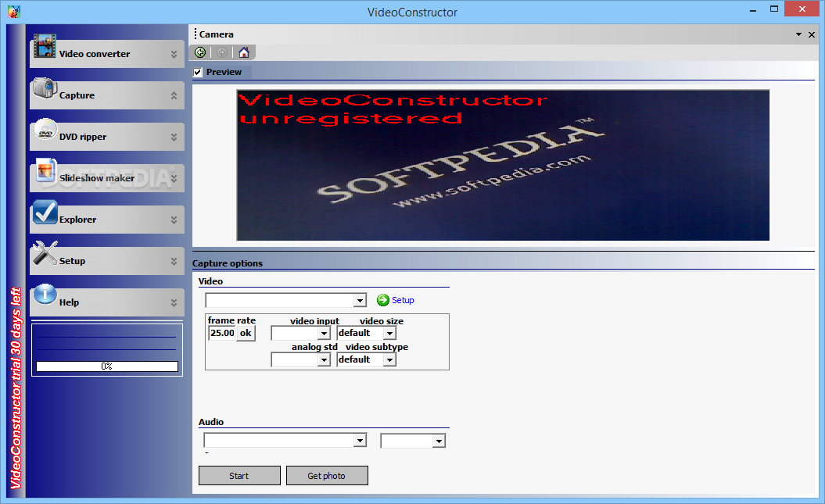Click the Setup tools icon
Viewport: 825px width, 504px height.
tap(45, 253)
